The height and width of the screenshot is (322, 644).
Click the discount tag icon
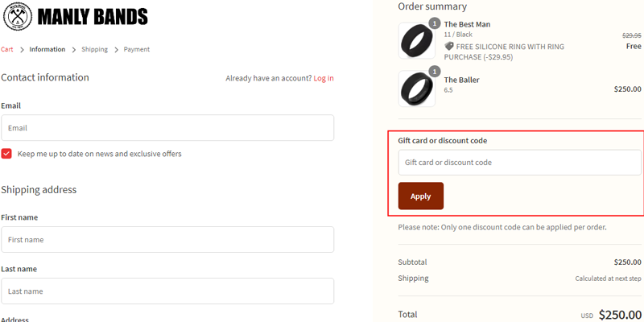tap(449, 47)
